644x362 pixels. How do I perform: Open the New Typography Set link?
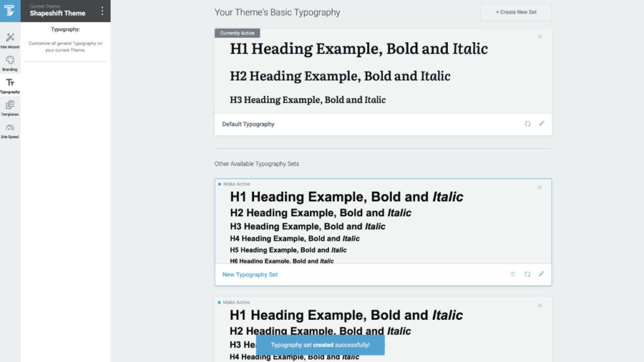(x=250, y=274)
